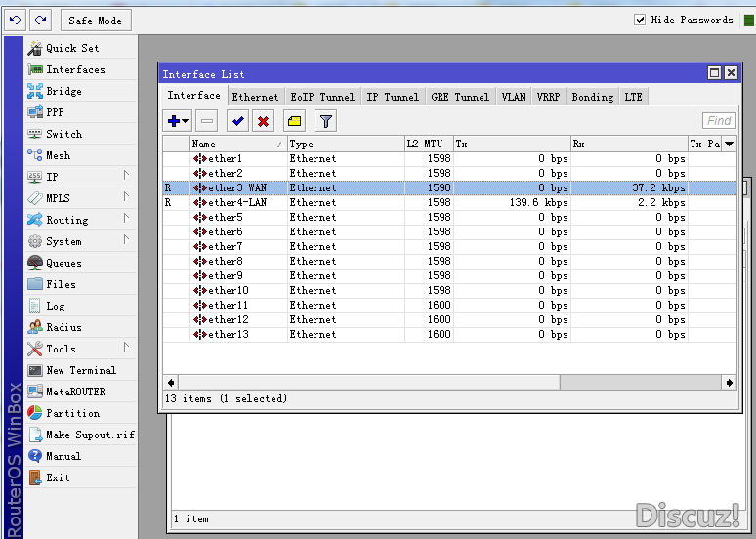Open the MetaROUTER section

(x=80, y=392)
